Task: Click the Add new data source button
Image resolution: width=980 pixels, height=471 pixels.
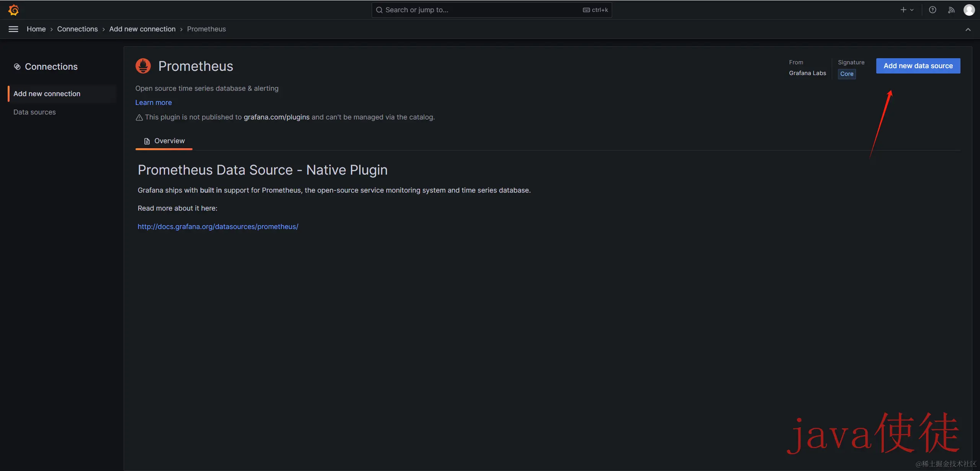Action: point(918,66)
